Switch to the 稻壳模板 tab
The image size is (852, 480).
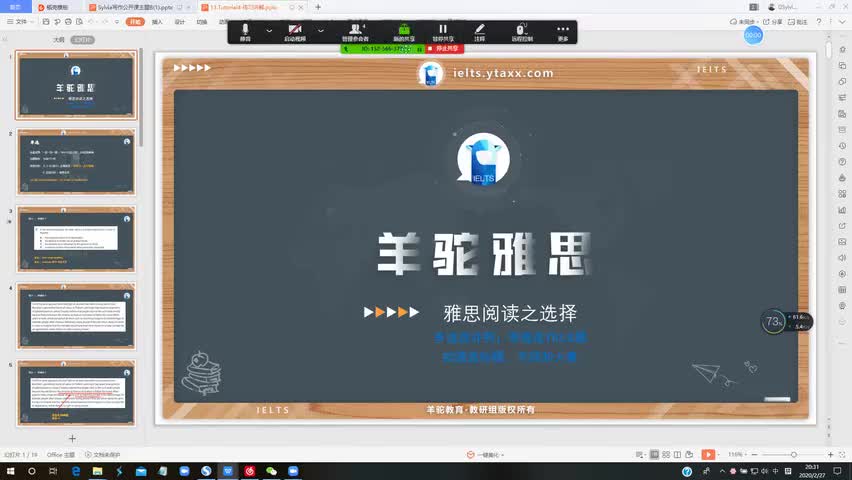pos(57,7)
